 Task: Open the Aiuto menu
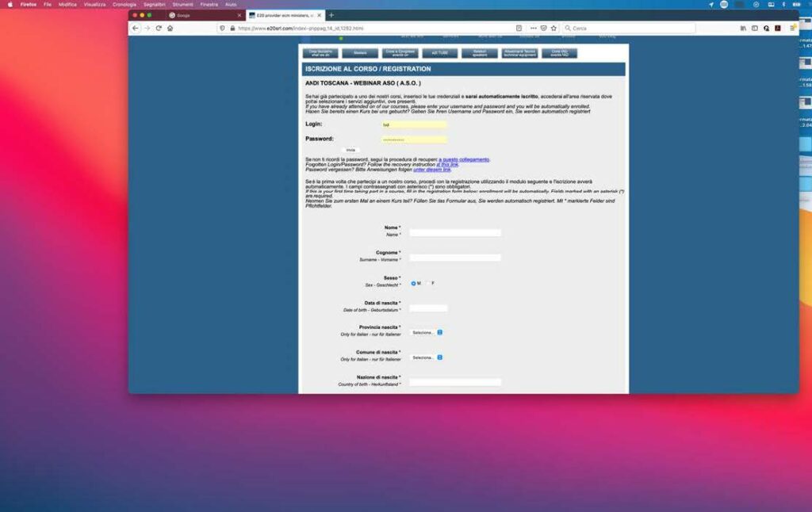pyautogui.click(x=231, y=4)
